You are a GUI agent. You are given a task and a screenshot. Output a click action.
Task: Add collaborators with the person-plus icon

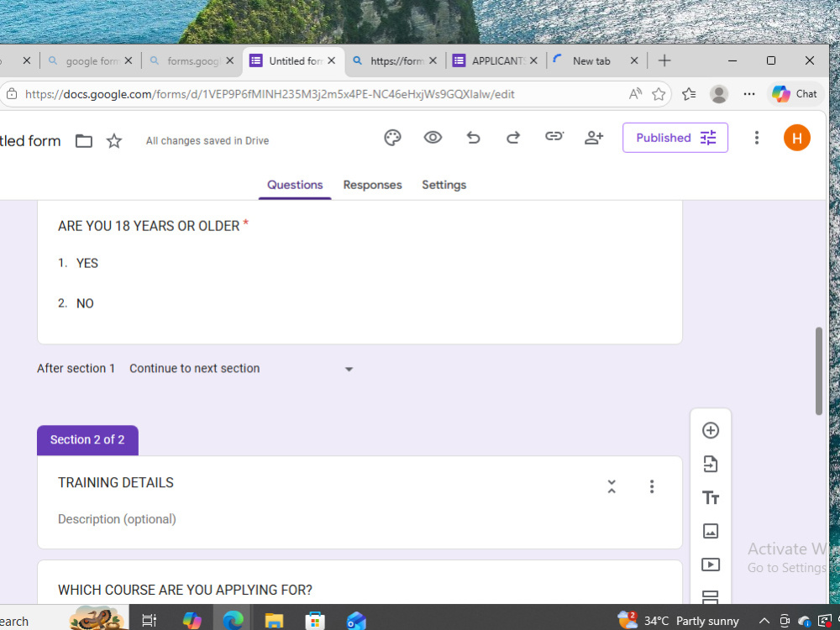pyautogui.click(x=594, y=138)
